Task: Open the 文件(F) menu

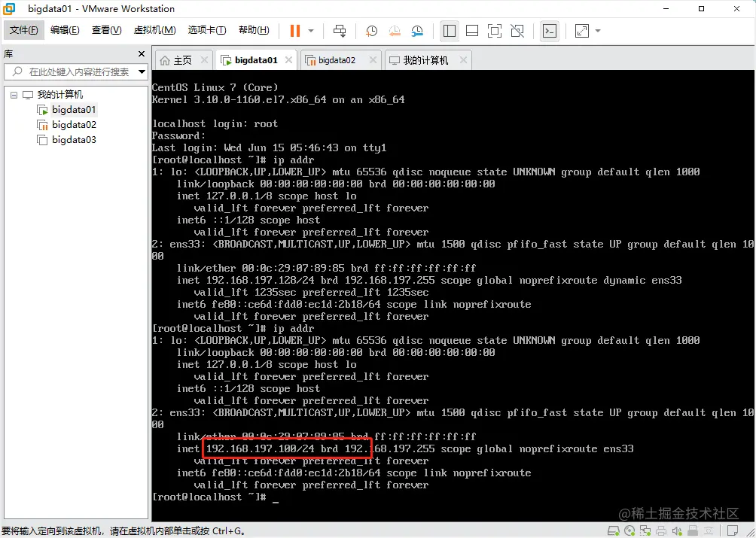Action: pos(23,30)
